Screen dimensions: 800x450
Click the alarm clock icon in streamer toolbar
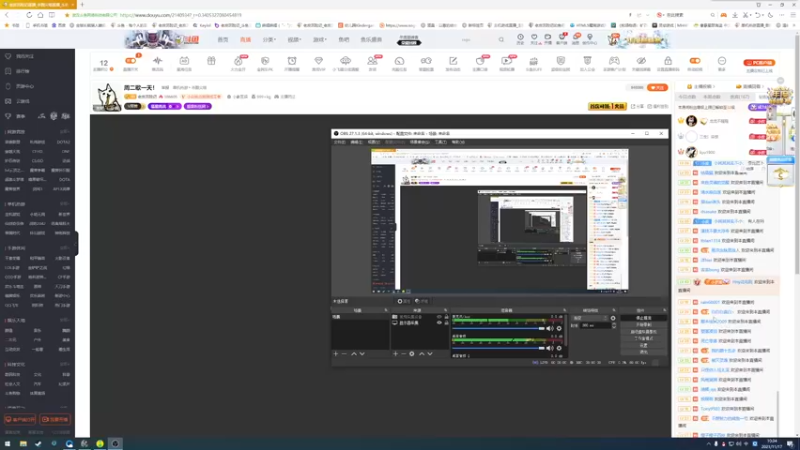(x=292, y=63)
